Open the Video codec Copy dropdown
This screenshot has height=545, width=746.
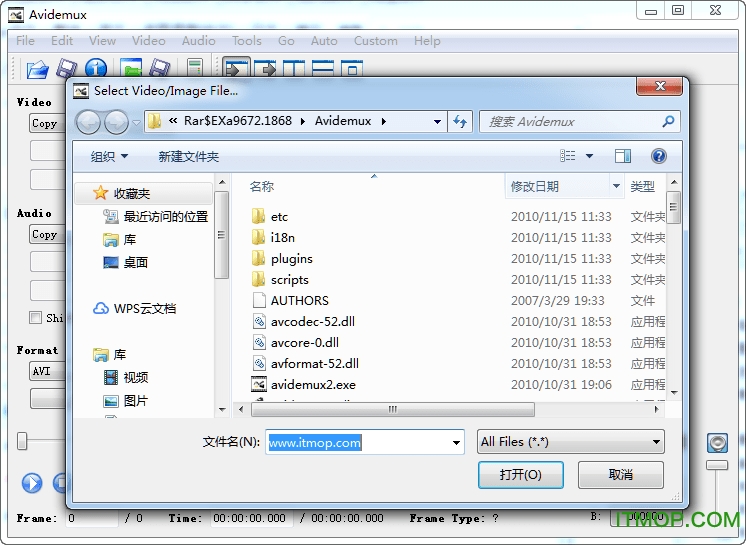[x=47, y=123]
